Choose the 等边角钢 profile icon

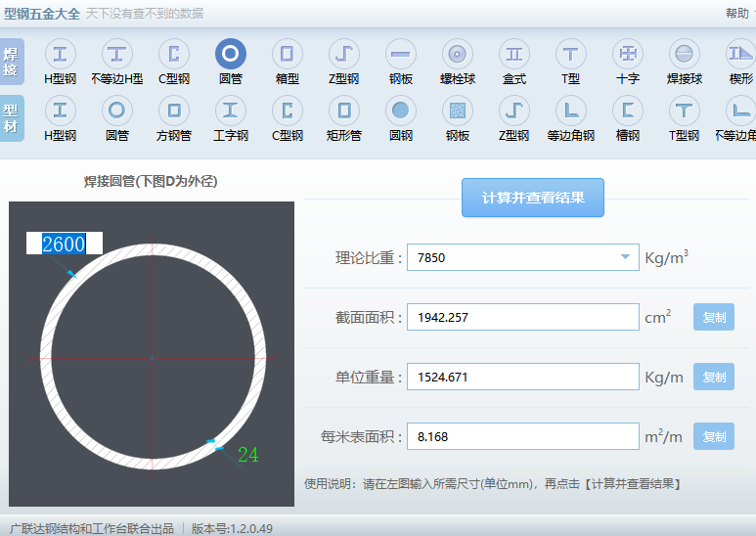571,111
